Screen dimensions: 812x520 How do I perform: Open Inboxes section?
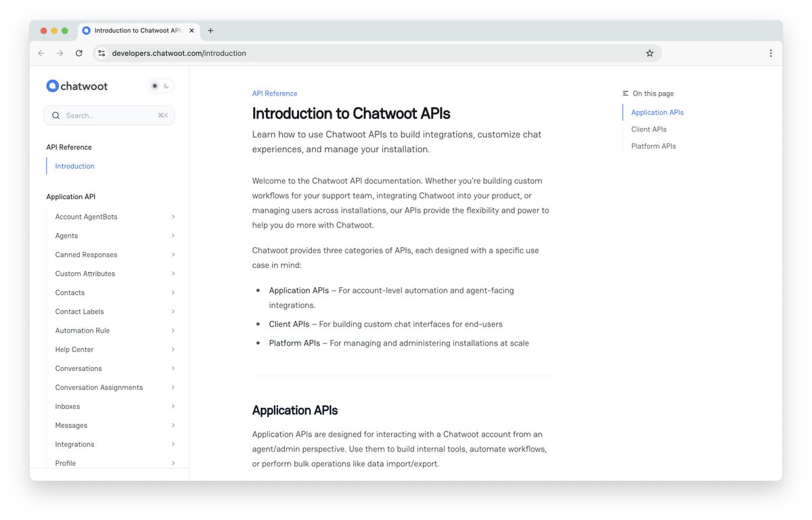coord(68,406)
